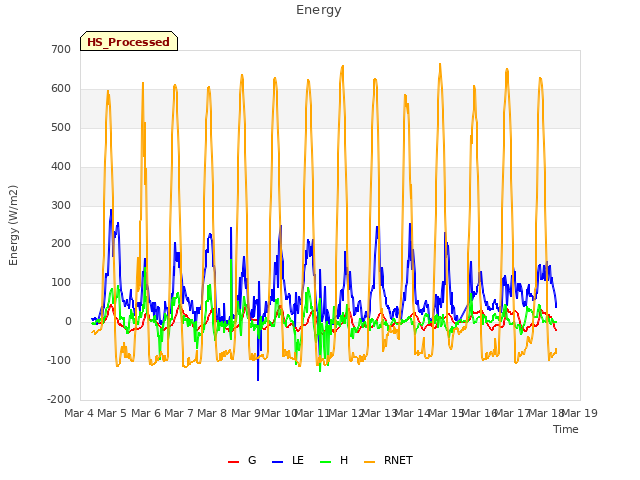Screen dimensions: 640x480
Task: Toggle the RNET series legend entry
Action: pos(389,460)
